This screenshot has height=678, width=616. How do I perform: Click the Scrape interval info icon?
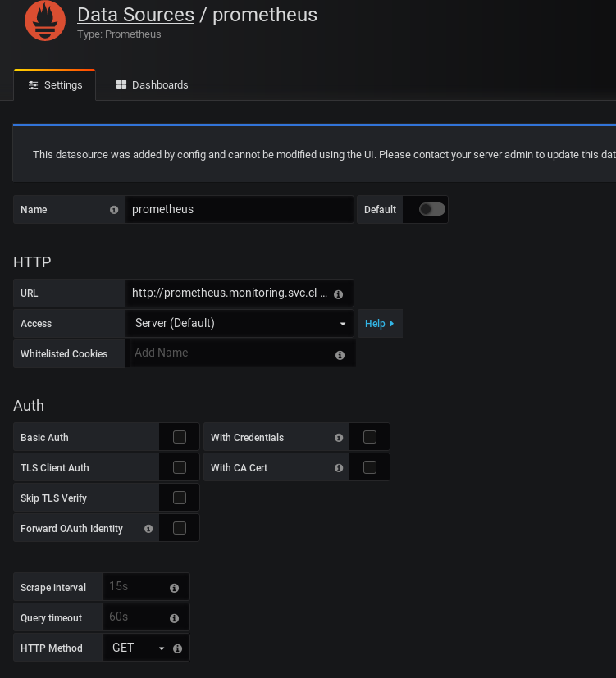(175, 588)
